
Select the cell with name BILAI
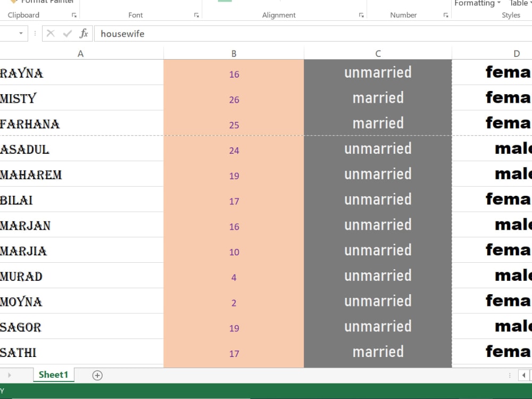pyautogui.click(x=81, y=199)
